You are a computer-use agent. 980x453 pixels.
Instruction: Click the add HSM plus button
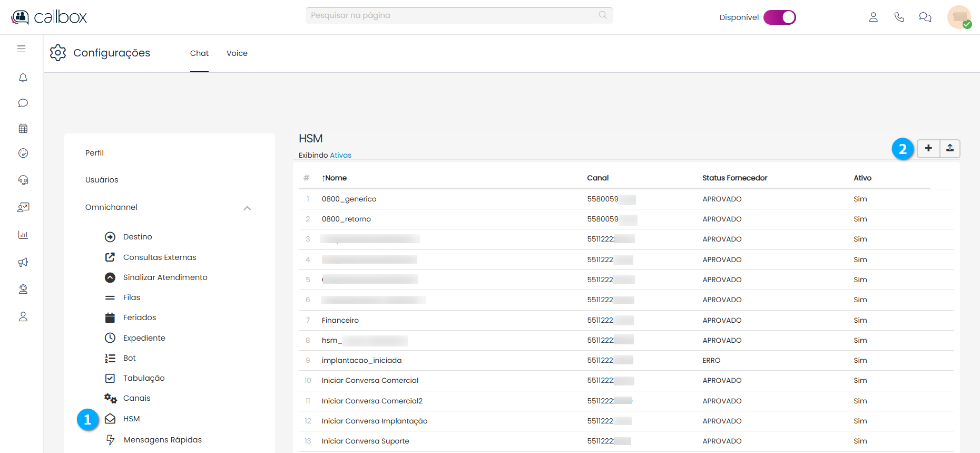coord(928,149)
